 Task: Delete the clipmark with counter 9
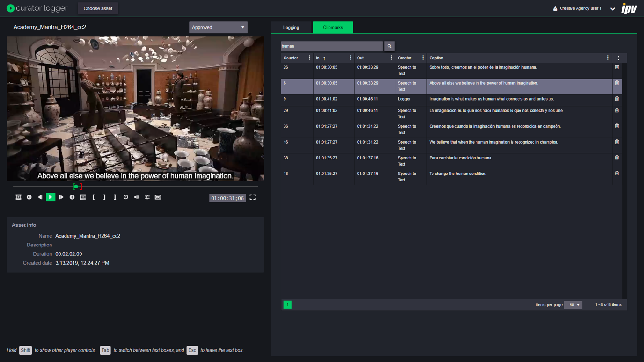pyautogui.click(x=617, y=99)
